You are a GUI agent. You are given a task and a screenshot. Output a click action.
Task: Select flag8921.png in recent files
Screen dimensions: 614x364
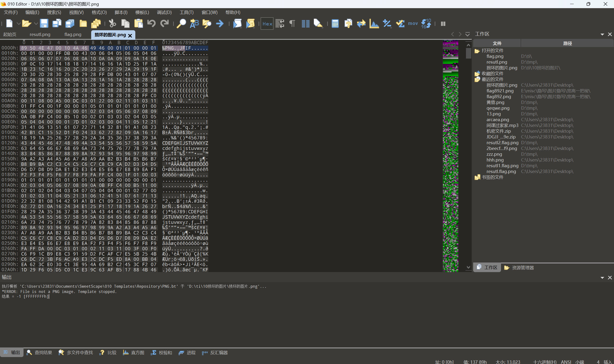(500, 91)
